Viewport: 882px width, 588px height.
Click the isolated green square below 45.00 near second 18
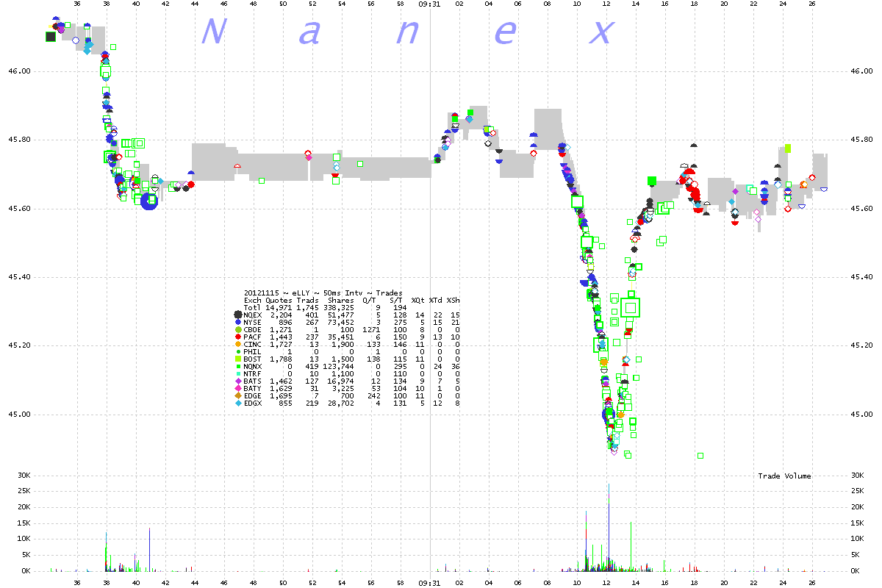(x=700, y=456)
